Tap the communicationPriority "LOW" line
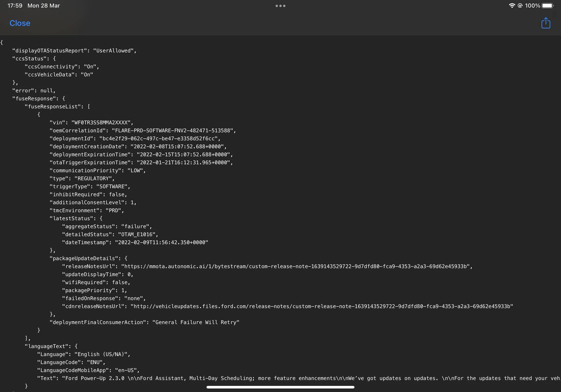Screen dimensions: 561x392 98,171
